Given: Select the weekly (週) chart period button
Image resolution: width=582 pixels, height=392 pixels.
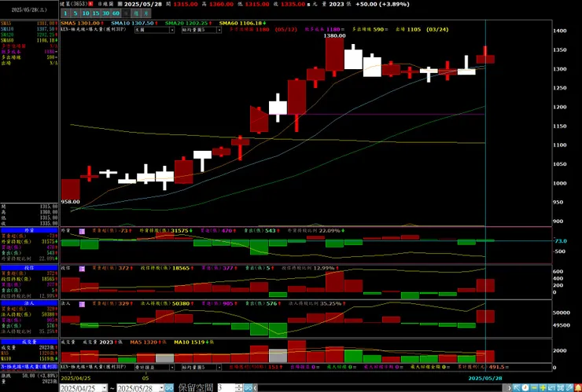Looking at the screenshot, I should pos(136,13).
